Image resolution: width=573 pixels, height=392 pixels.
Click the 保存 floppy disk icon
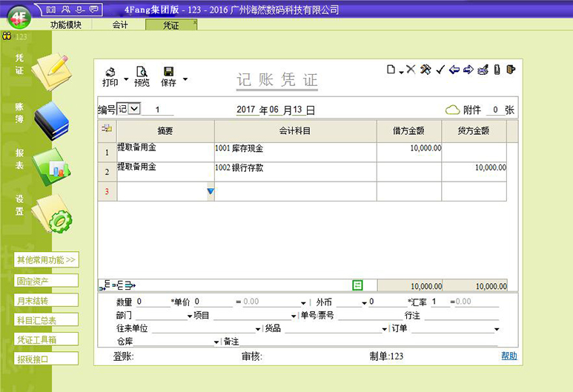point(168,73)
